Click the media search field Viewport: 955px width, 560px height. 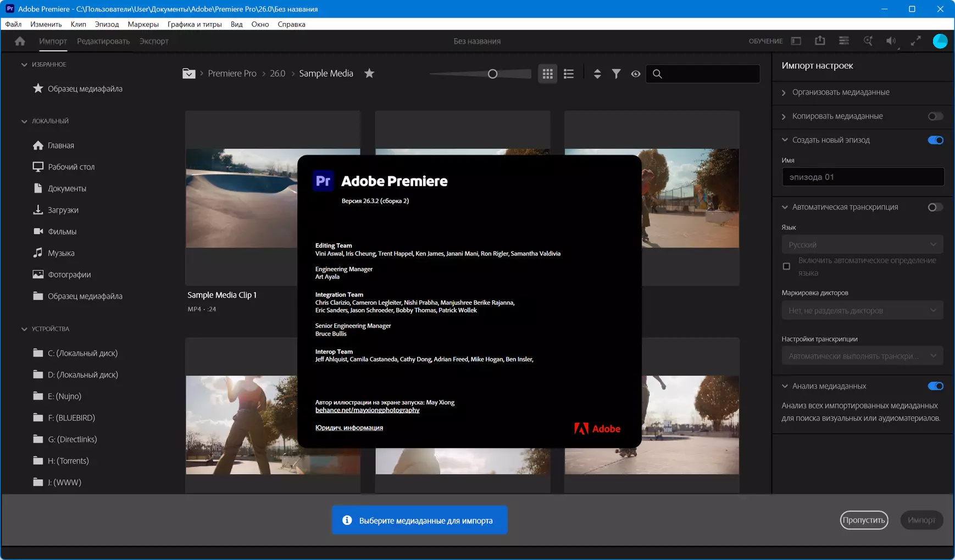[703, 74]
